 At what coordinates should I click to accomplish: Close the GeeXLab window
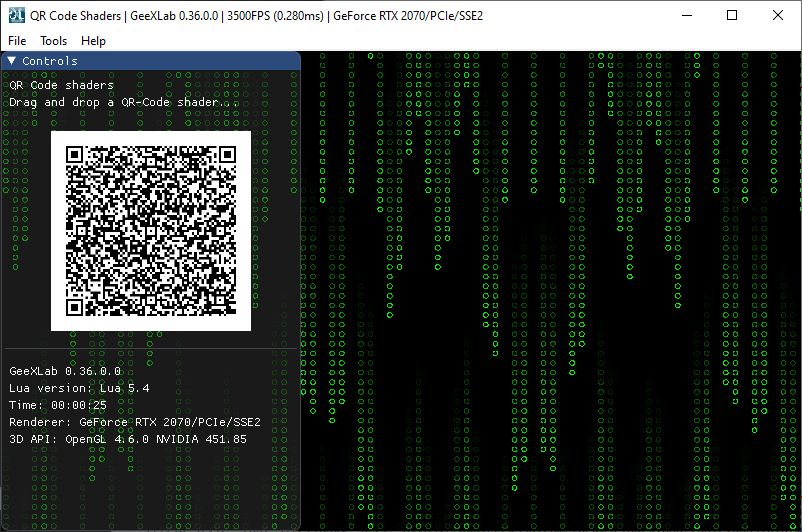point(777,15)
